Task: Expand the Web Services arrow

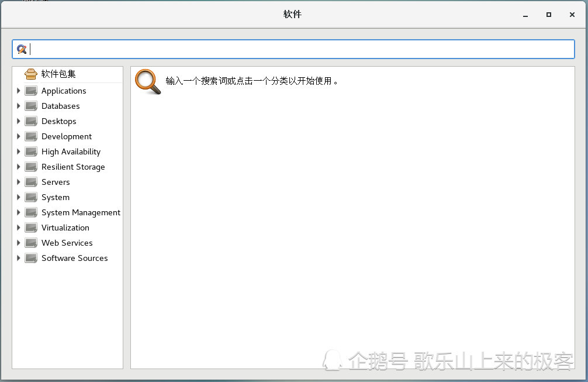Action: [18, 243]
